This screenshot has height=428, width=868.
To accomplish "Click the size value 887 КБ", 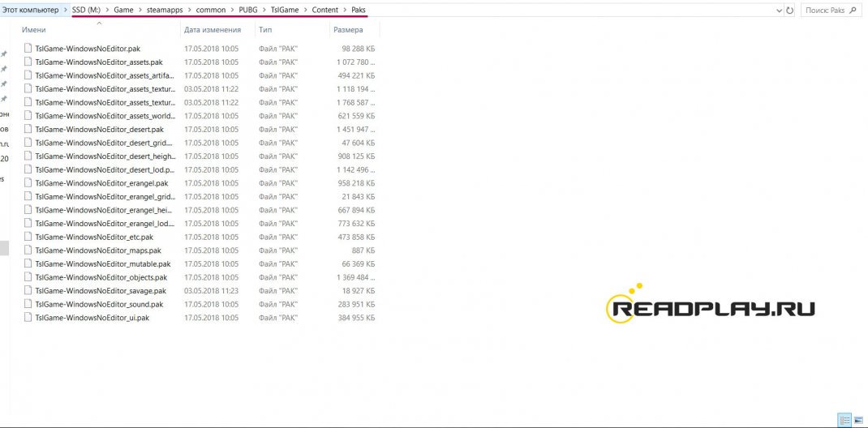I will (363, 250).
